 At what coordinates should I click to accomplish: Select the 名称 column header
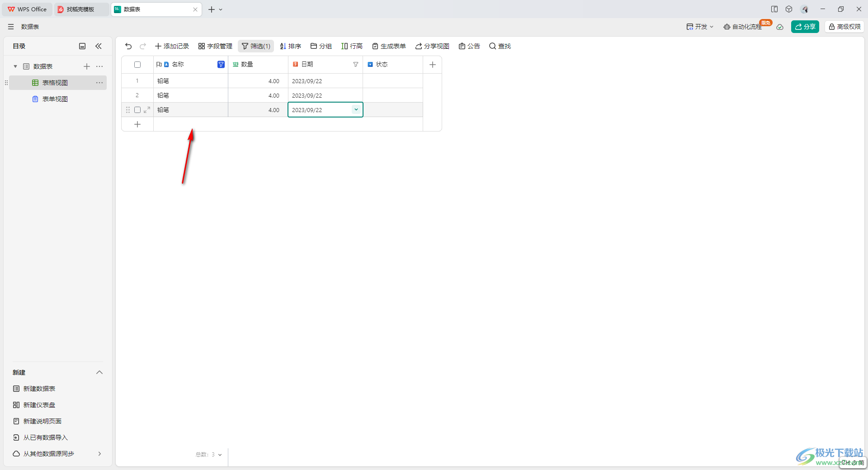point(191,65)
